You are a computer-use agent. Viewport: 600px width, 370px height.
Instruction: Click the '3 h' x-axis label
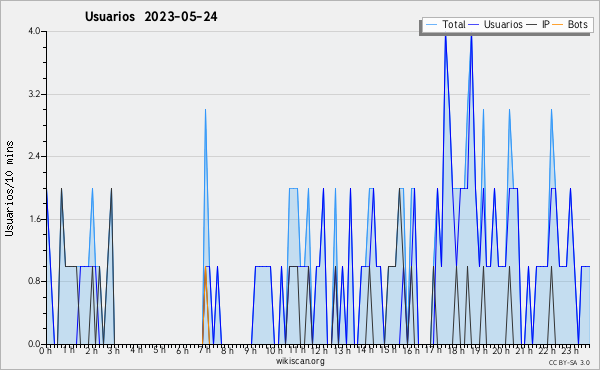coord(114,351)
